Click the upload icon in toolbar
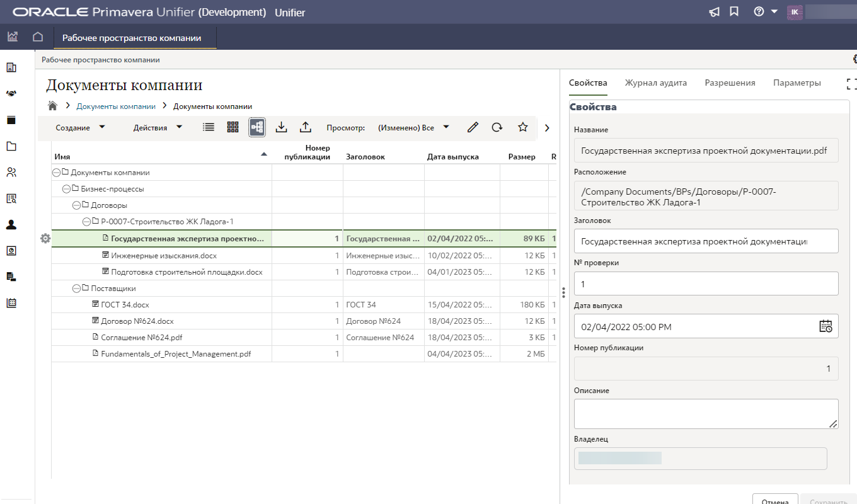 pos(306,127)
